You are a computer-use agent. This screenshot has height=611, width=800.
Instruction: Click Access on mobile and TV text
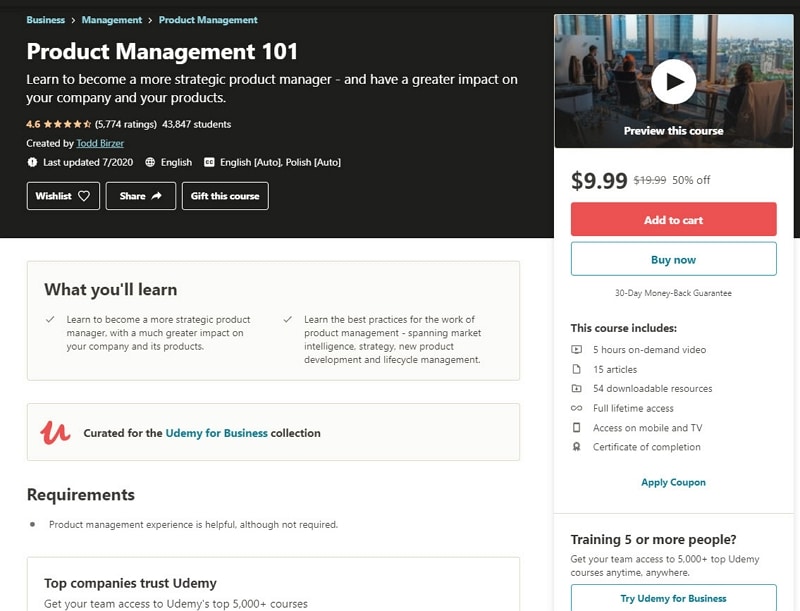(x=647, y=427)
